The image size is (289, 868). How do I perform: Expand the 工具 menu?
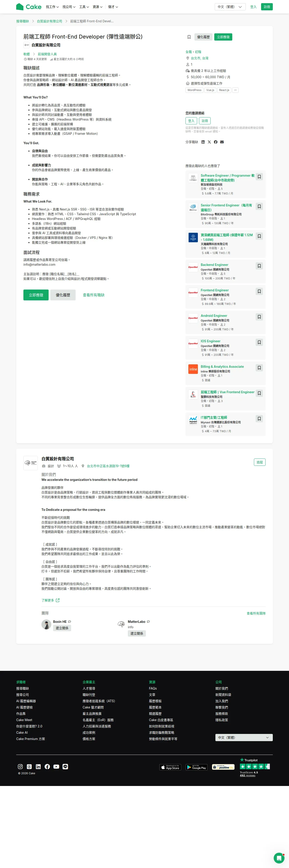pyautogui.click(x=84, y=7)
